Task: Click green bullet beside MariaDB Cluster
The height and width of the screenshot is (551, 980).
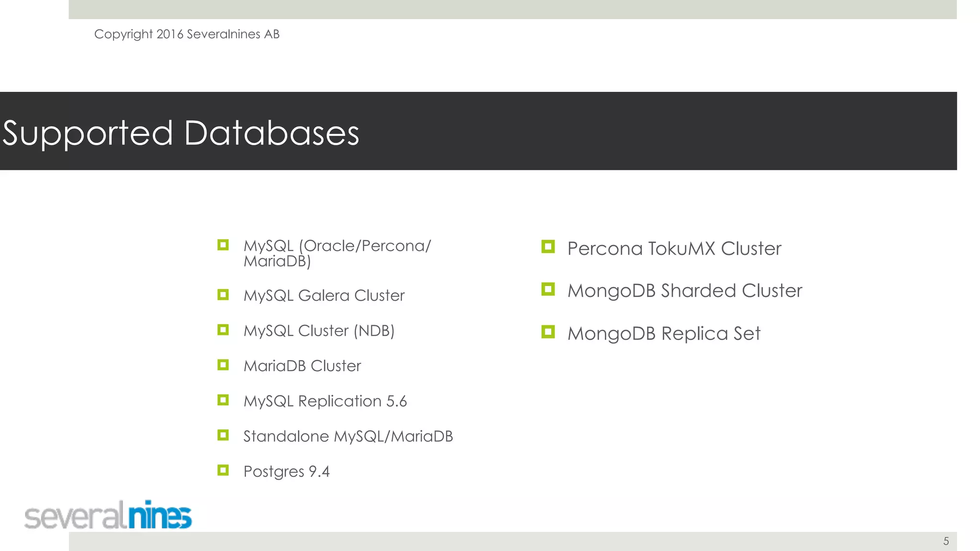Action: (x=223, y=365)
